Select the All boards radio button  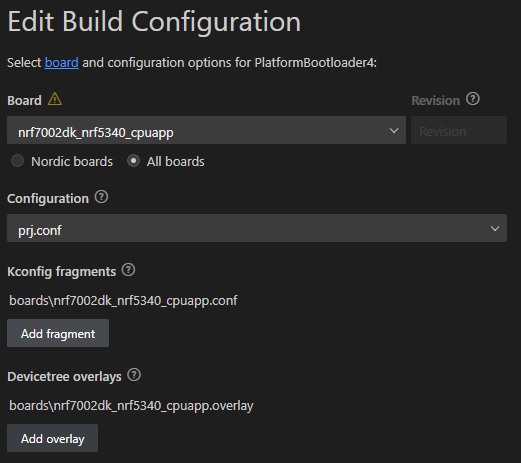(133, 161)
